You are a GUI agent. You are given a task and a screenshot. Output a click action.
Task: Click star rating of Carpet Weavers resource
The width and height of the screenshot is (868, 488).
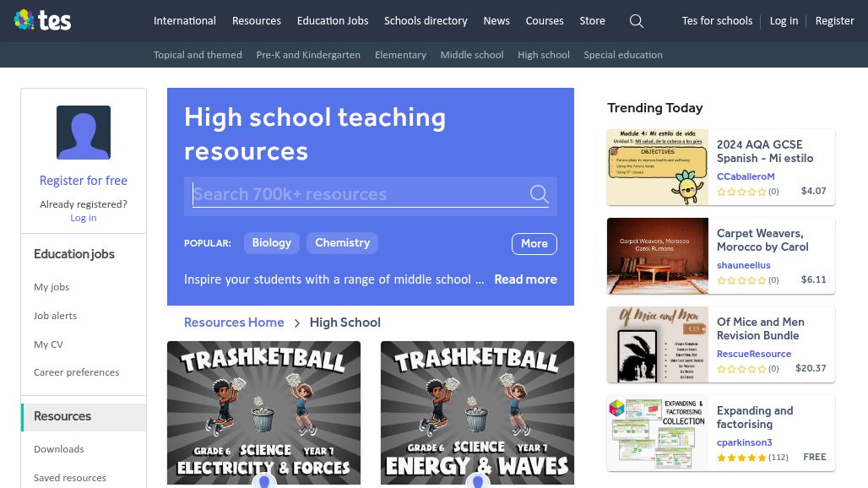click(x=741, y=280)
